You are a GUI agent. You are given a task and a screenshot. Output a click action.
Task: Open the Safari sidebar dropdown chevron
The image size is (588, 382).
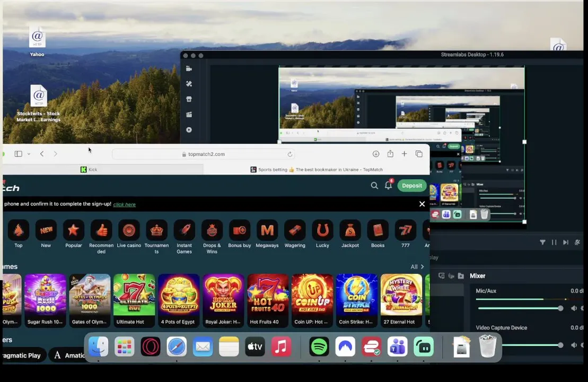[29, 154]
